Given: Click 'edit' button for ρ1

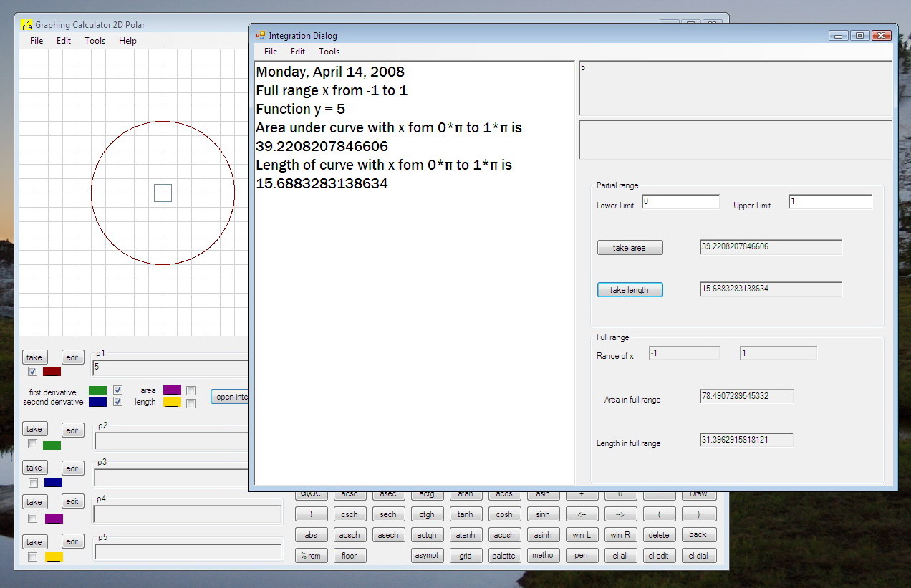Looking at the screenshot, I should tap(72, 358).
